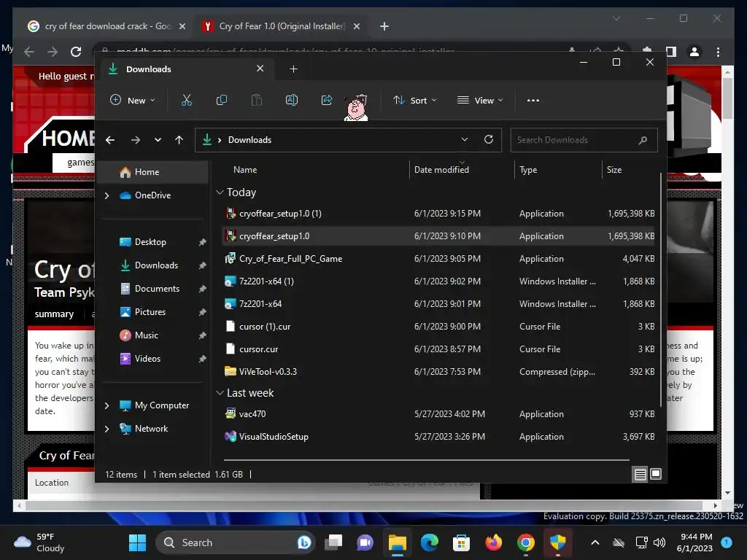Open the New dropdown in Explorer

[133, 101]
